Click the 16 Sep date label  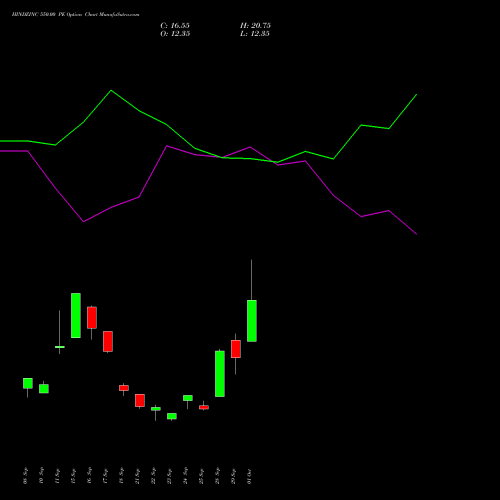click(90, 476)
